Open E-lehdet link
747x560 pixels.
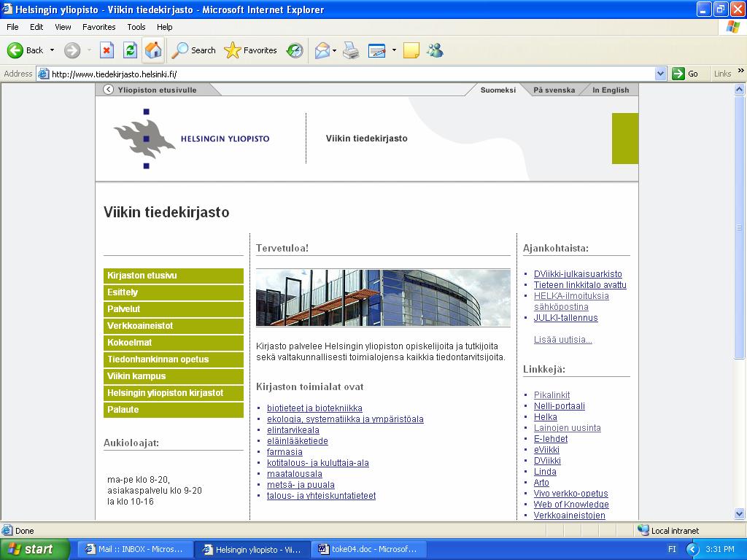(x=551, y=438)
